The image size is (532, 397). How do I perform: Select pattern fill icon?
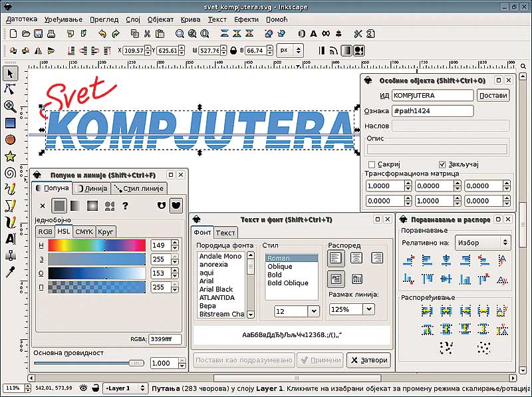(x=110, y=205)
